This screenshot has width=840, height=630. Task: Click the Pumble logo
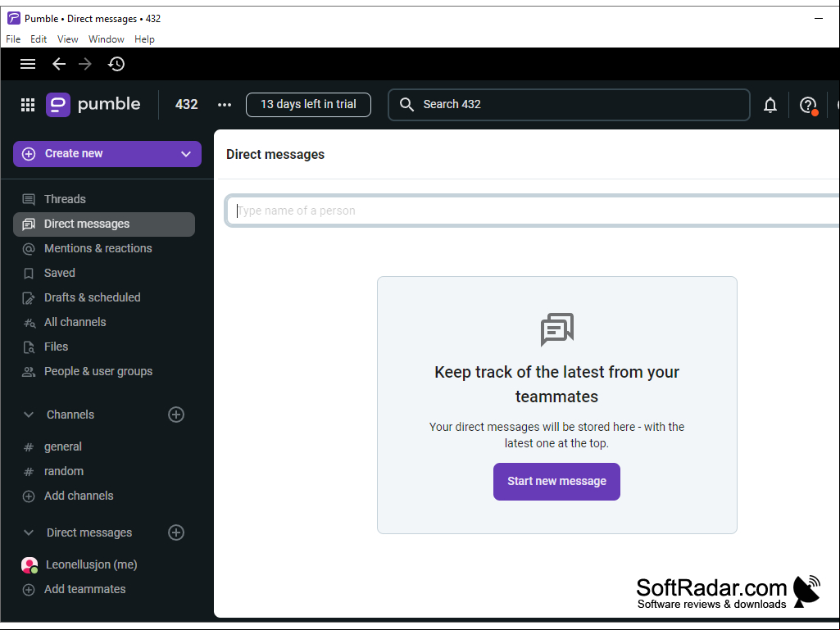[x=93, y=105]
